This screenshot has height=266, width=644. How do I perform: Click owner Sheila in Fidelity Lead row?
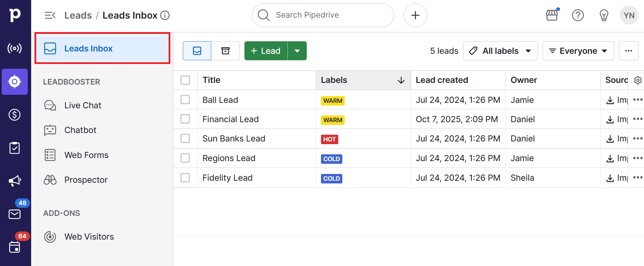click(x=522, y=178)
